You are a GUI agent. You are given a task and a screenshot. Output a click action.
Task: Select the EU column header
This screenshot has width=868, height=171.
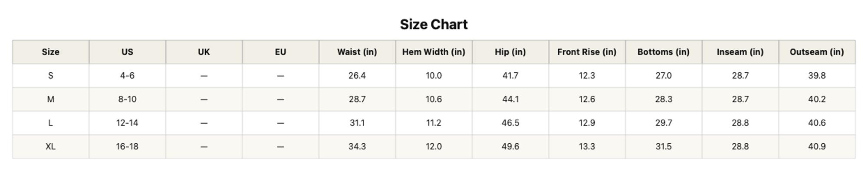280,52
